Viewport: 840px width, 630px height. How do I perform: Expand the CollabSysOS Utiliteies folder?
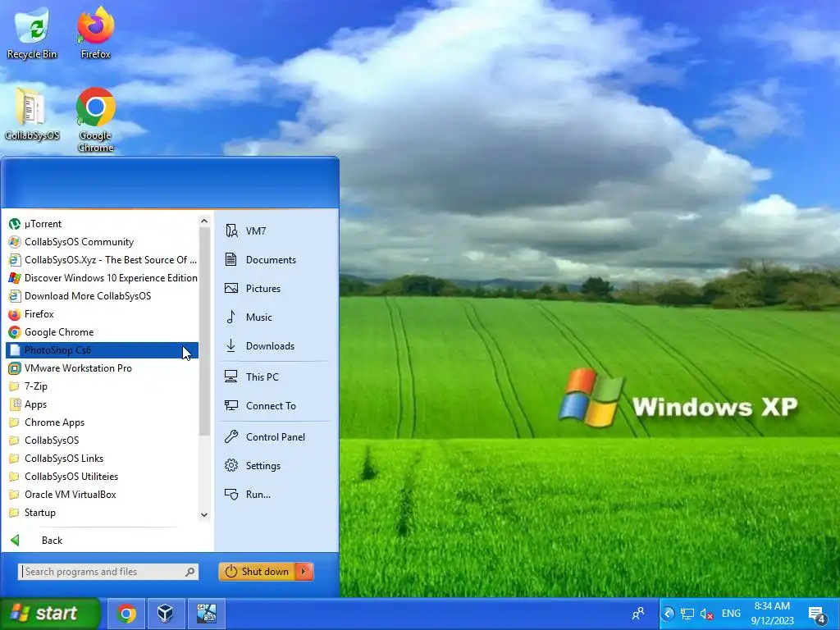(102, 477)
